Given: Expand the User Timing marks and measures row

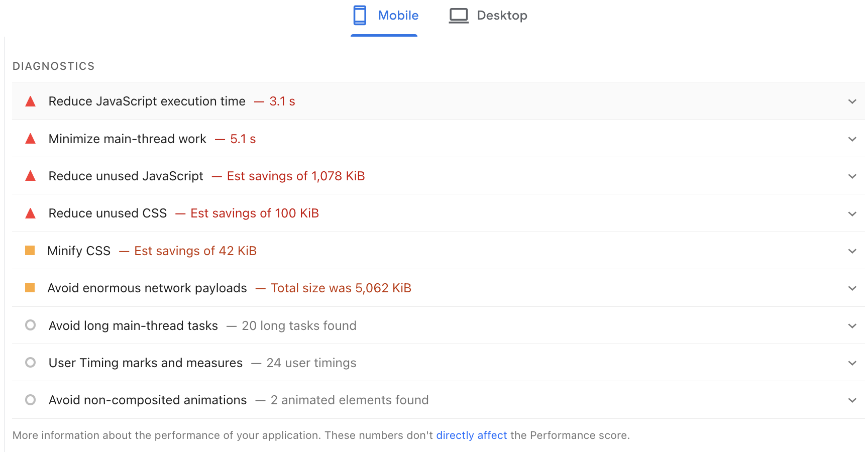Looking at the screenshot, I should tap(852, 362).
